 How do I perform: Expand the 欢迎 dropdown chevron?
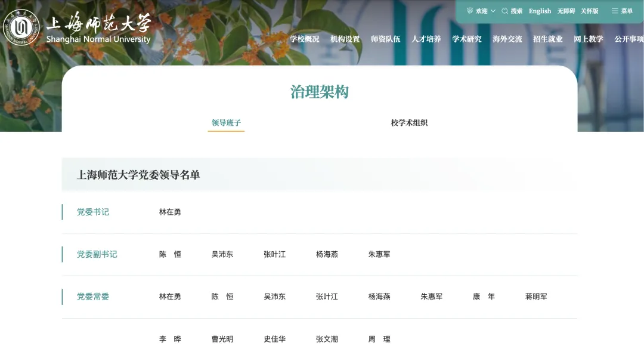coord(493,11)
